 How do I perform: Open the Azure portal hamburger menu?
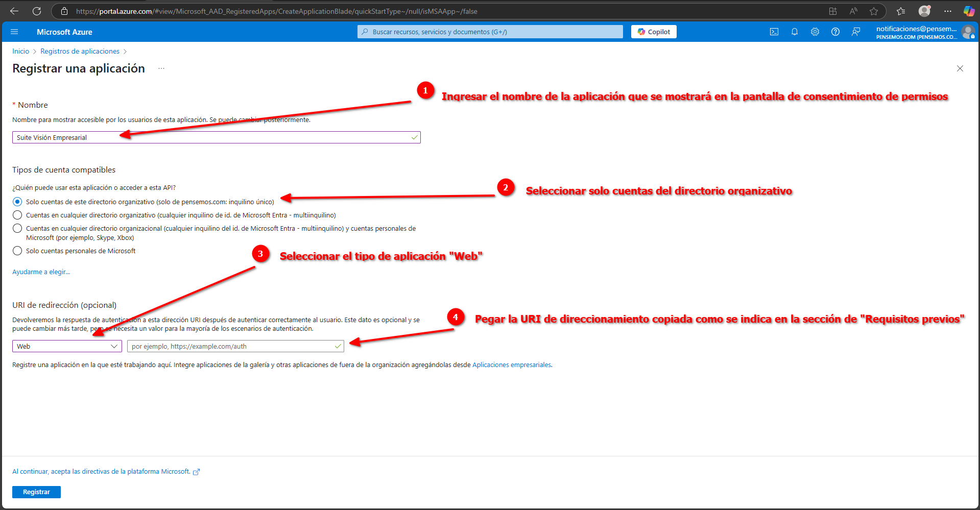click(x=14, y=32)
